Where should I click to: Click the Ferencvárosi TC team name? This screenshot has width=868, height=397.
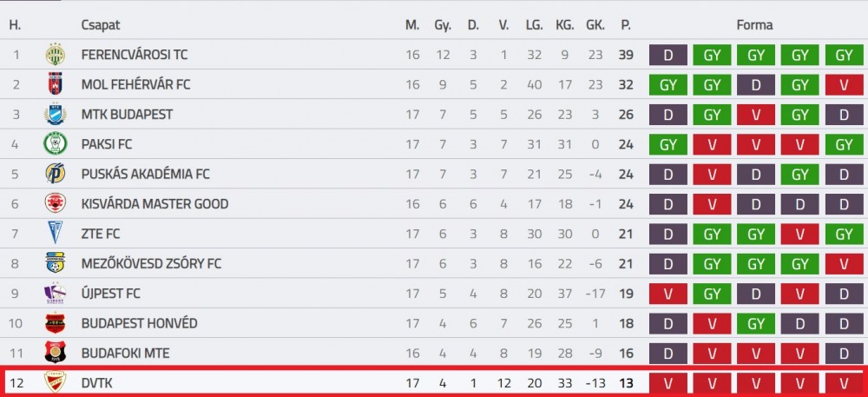(135, 55)
